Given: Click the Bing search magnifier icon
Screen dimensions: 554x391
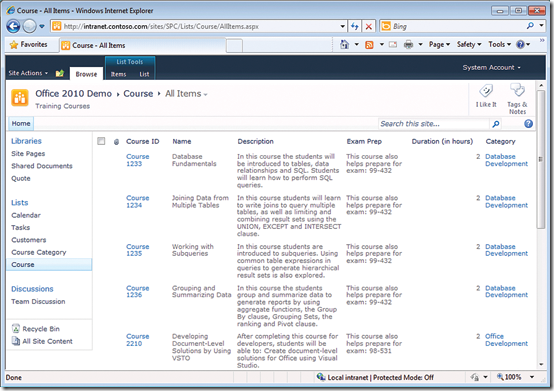Looking at the screenshot, I should click(530, 26).
